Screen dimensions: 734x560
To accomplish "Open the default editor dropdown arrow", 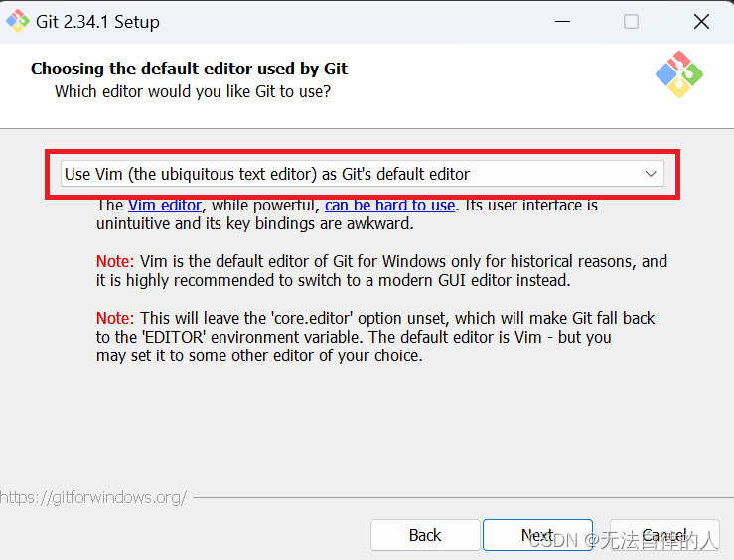I will [651, 174].
